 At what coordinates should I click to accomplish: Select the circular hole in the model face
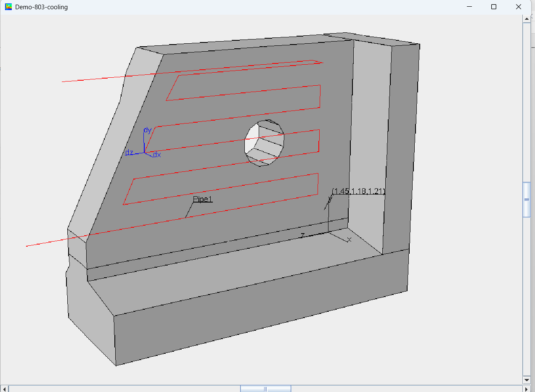(264, 144)
